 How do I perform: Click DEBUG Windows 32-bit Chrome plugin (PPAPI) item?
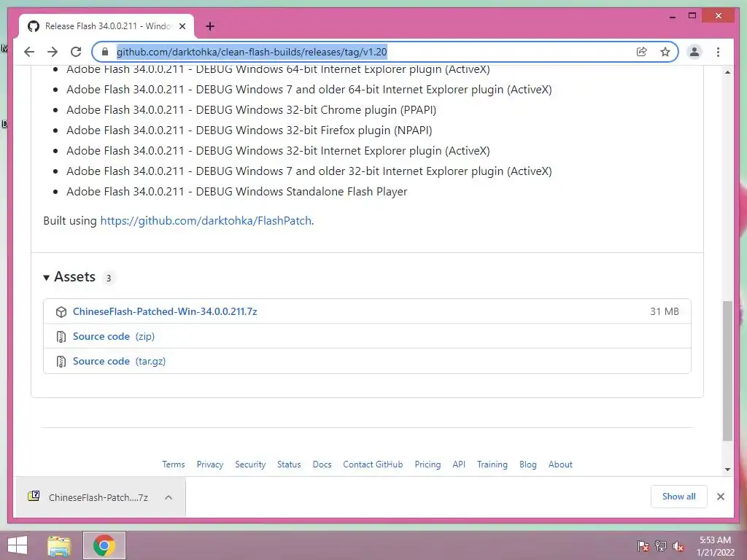pyautogui.click(x=251, y=109)
